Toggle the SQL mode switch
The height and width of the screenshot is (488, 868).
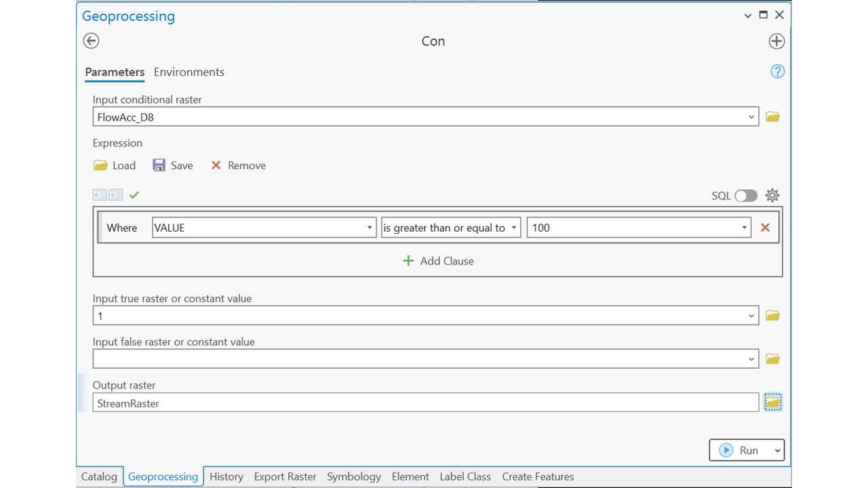[745, 196]
